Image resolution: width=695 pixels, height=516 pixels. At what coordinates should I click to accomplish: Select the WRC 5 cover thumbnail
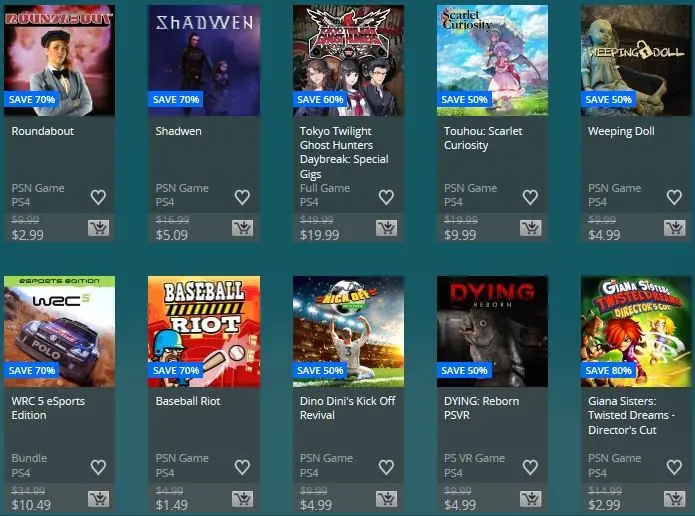[x=59, y=331]
